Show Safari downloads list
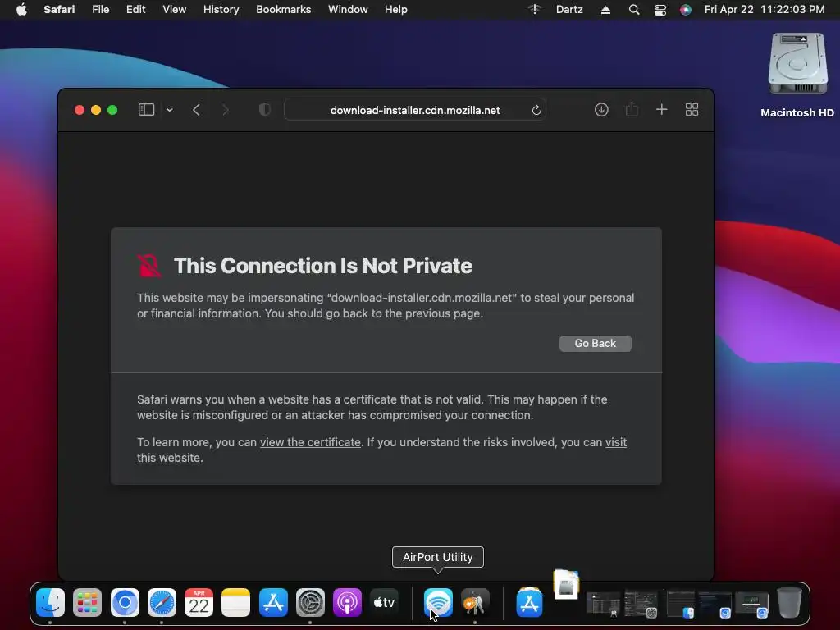The image size is (840, 630). pyautogui.click(x=601, y=110)
